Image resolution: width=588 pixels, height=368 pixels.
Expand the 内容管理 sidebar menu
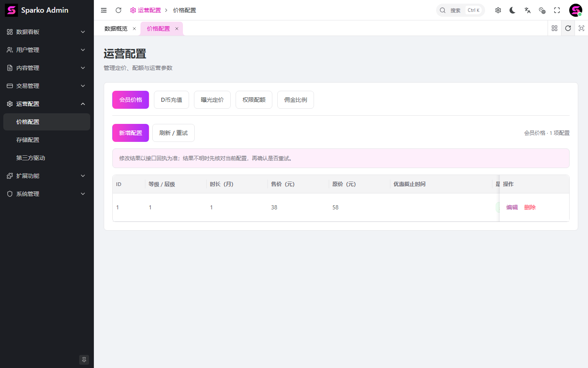click(x=47, y=68)
